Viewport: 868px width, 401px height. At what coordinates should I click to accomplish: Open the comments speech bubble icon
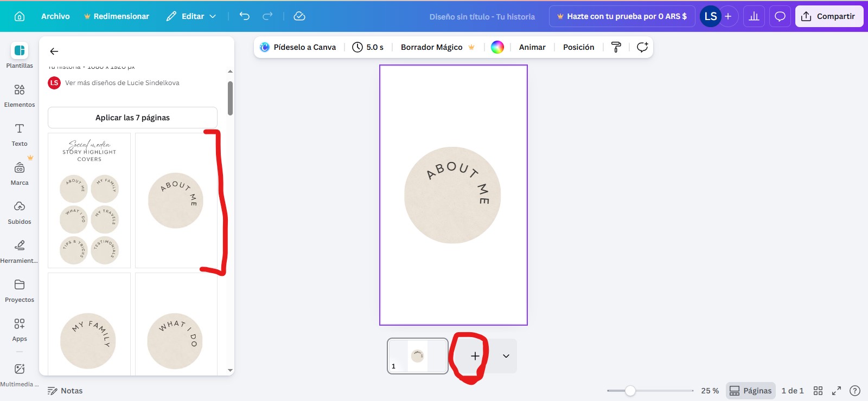point(780,16)
